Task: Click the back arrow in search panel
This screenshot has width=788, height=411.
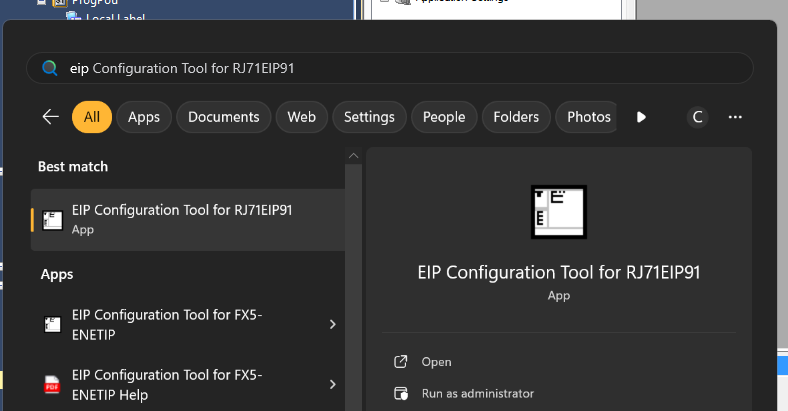Action: [x=51, y=117]
